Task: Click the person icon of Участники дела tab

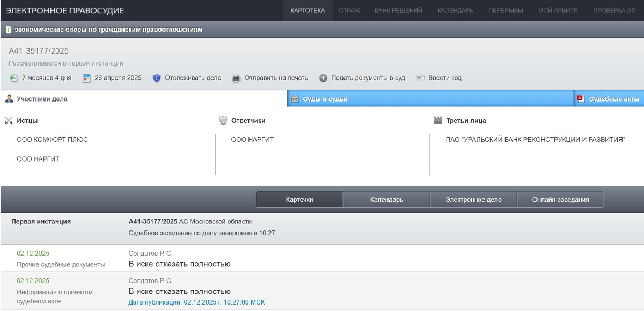Action: [9, 99]
